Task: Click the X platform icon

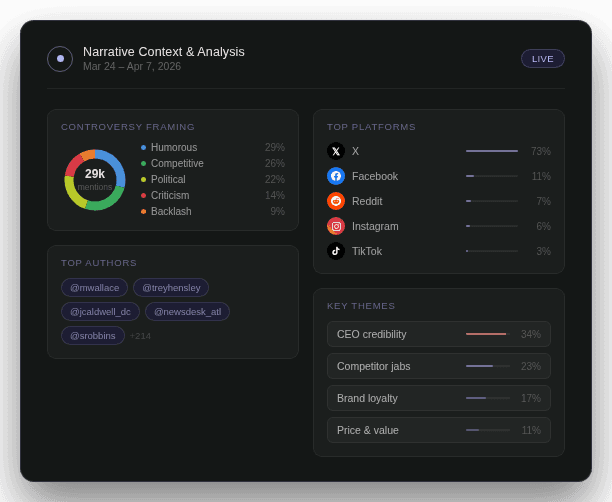Action: 336,151
